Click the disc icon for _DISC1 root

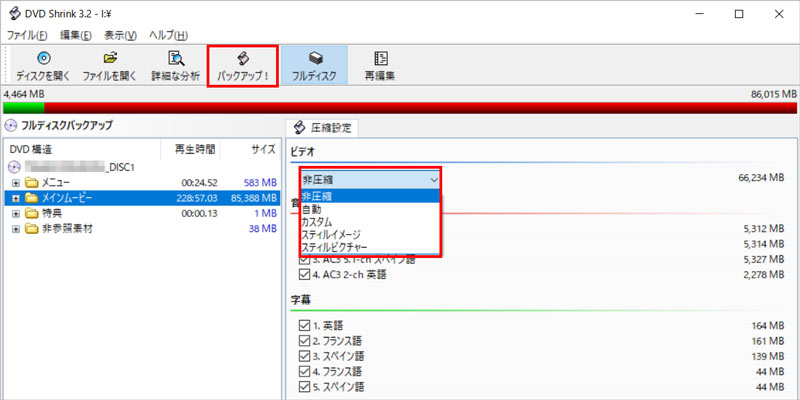15,167
